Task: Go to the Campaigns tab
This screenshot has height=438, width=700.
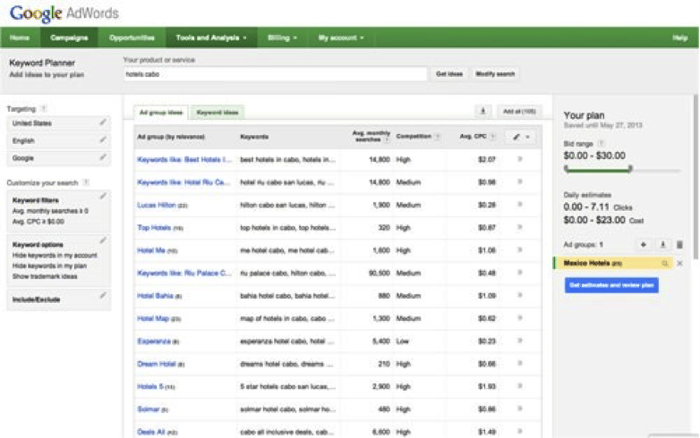Action: coord(69,38)
